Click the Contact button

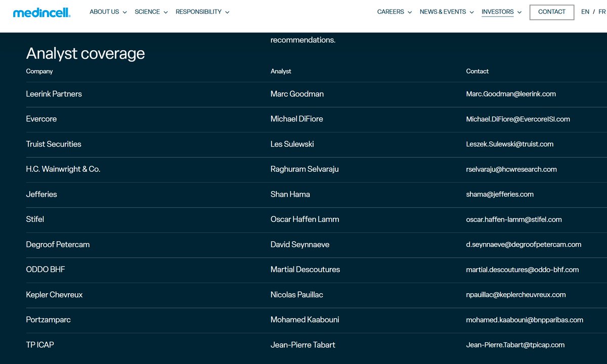[552, 12]
